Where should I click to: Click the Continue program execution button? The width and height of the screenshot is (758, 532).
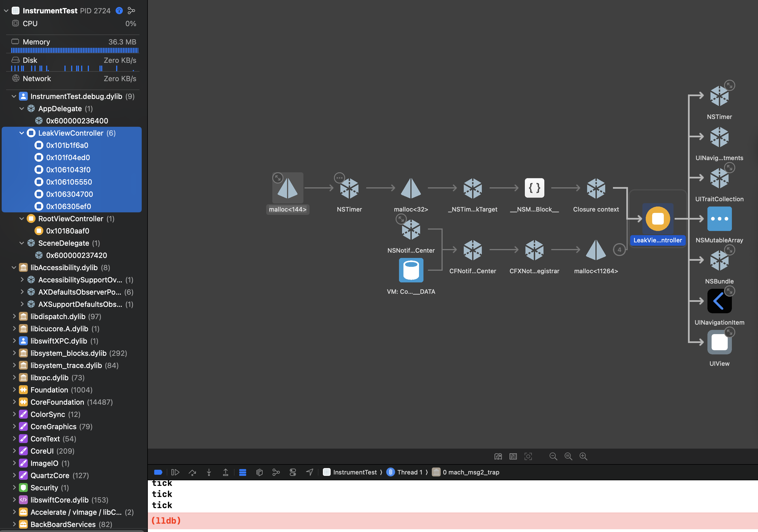(175, 472)
